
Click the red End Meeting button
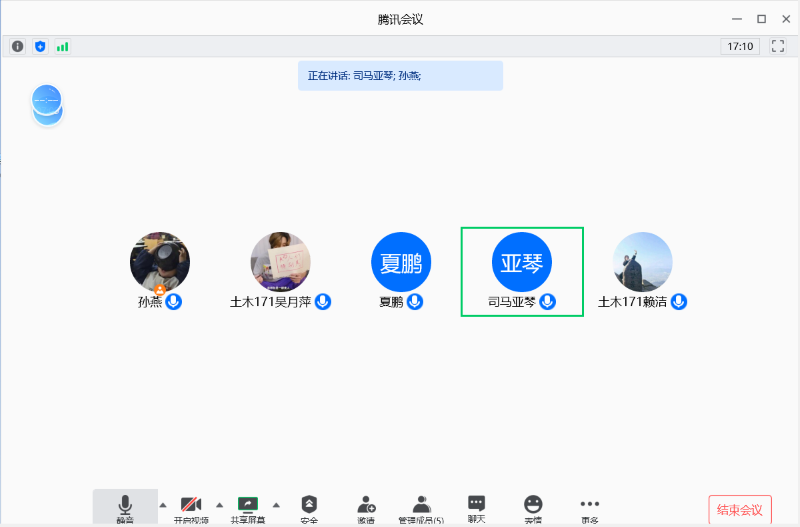[x=739, y=510]
